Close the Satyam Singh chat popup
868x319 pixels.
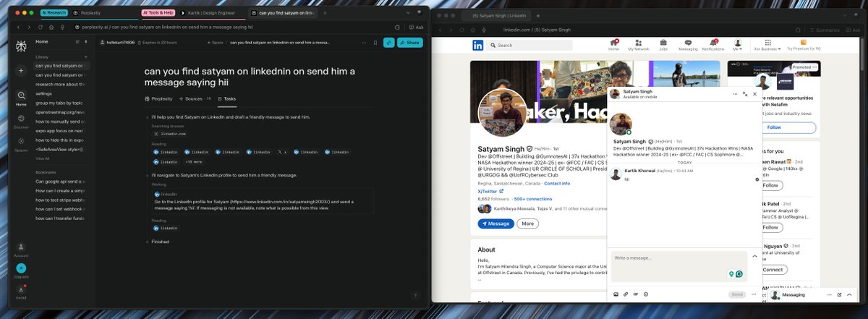pos(754,94)
